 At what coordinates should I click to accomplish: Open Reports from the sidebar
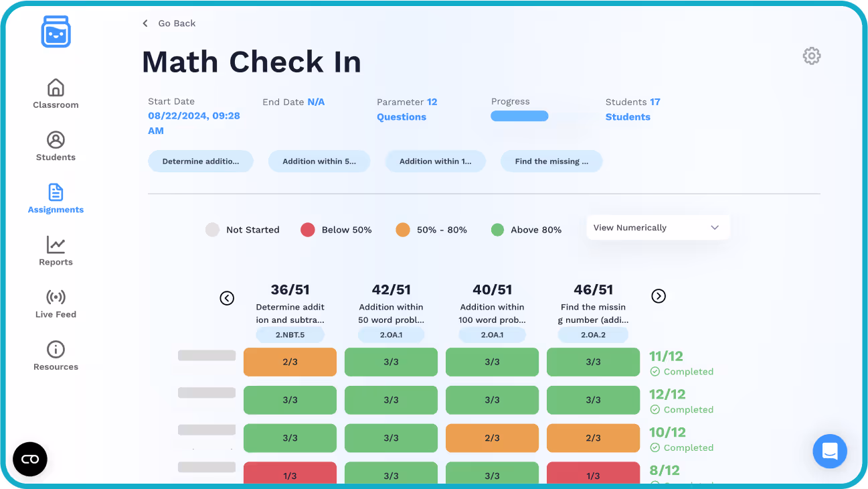(56, 251)
